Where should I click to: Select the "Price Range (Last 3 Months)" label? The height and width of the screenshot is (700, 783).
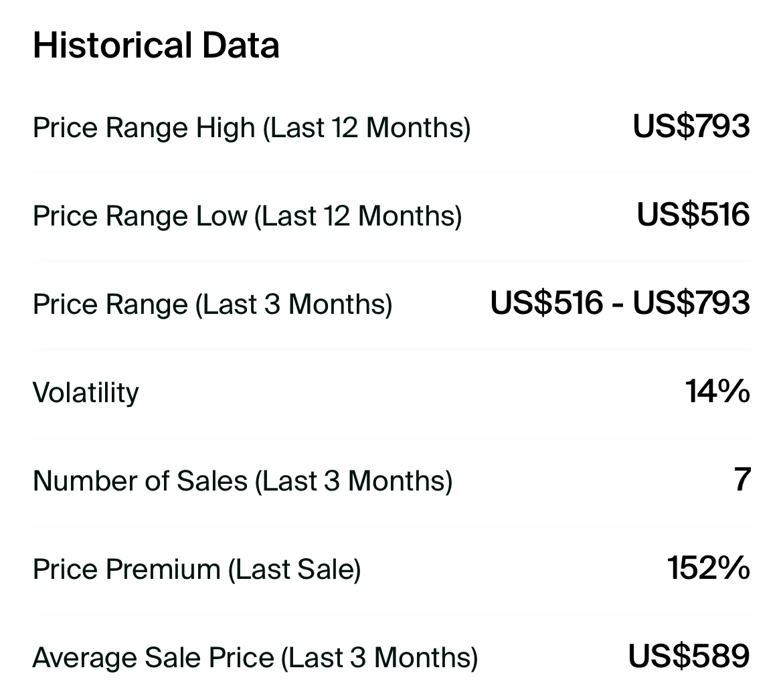click(x=212, y=304)
